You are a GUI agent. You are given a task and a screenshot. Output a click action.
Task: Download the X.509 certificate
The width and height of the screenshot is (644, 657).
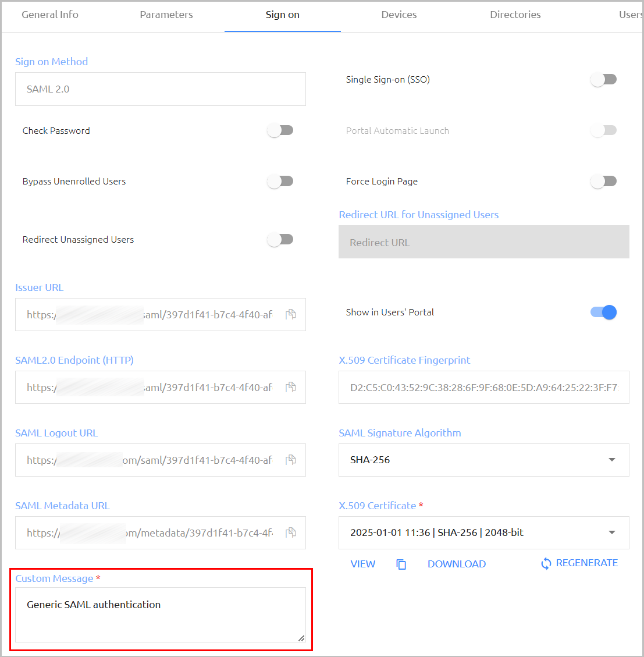pyautogui.click(x=457, y=564)
